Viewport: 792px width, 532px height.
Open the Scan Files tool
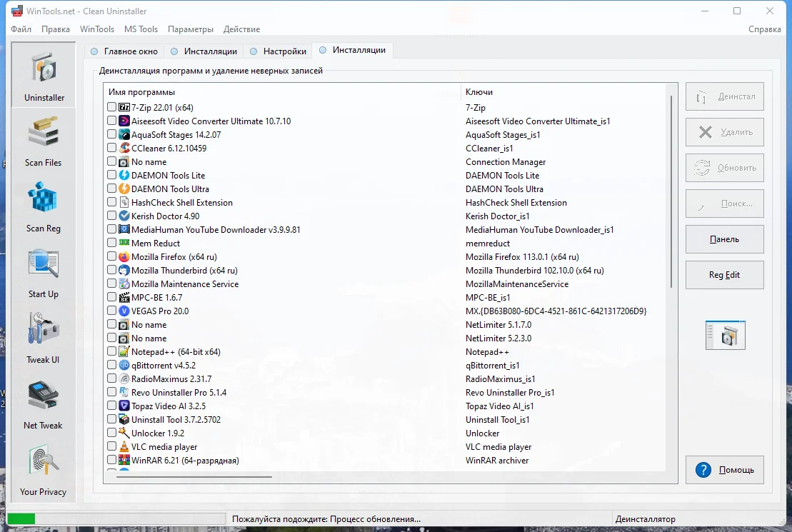(x=44, y=141)
